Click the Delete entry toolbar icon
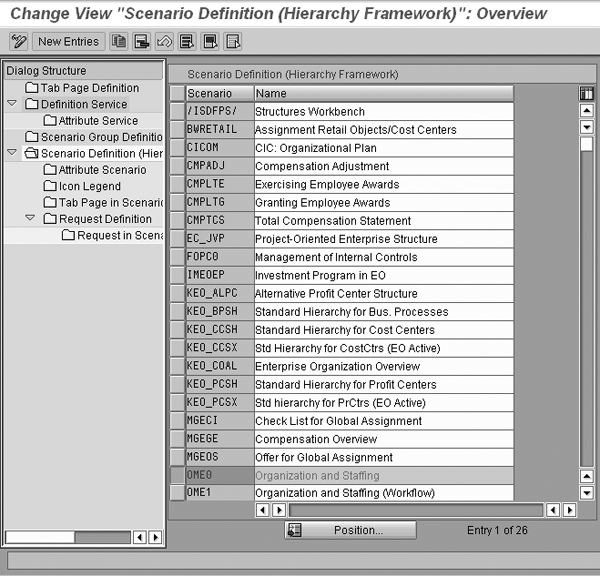Image resolution: width=600 pixels, height=576 pixels. (x=141, y=41)
